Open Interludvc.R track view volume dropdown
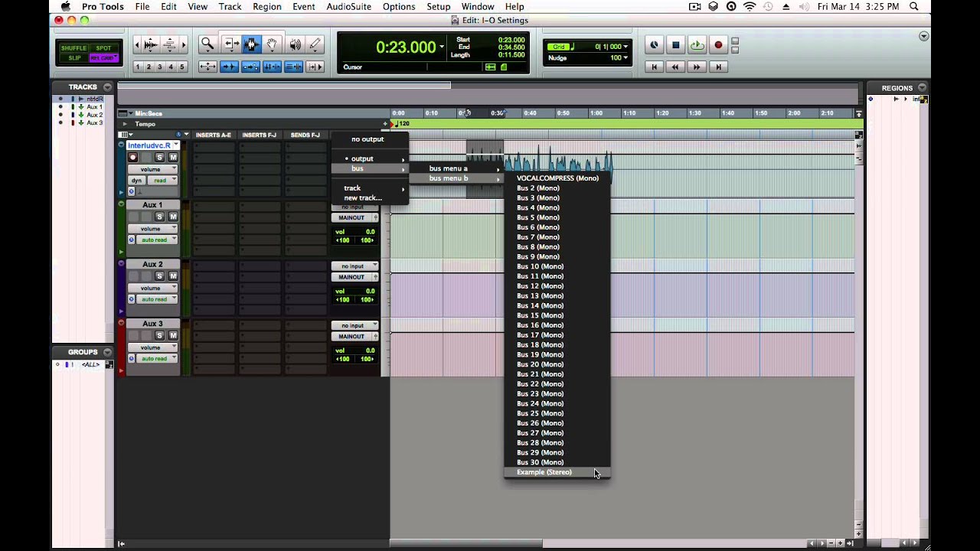Viewport: 980px width, 551px height. click(x=152, y=169)
